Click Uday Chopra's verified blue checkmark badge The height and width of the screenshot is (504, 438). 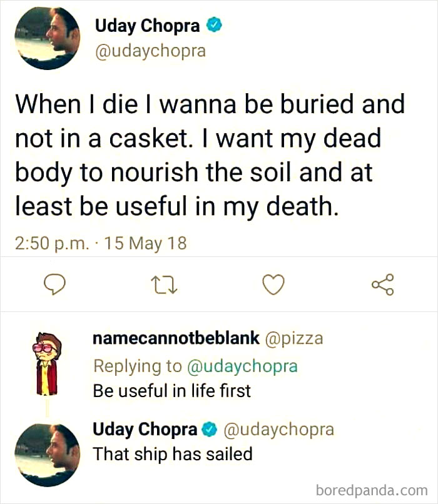(x=215, y=26)
